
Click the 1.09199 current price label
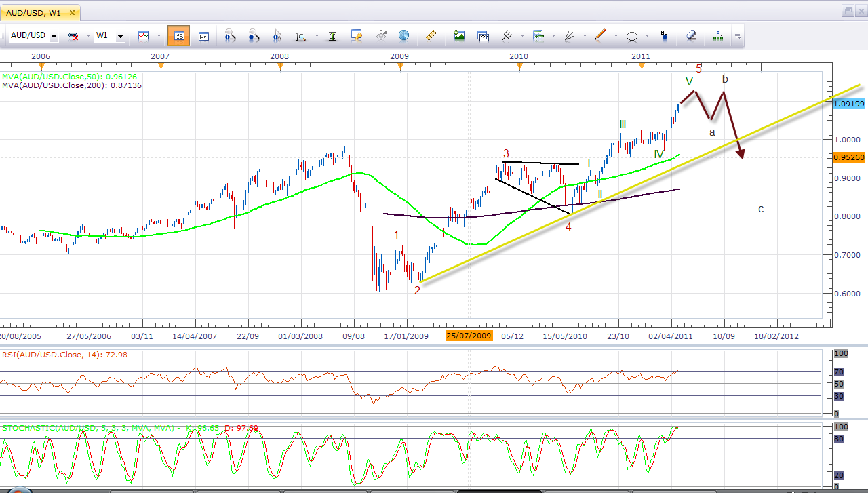click(x=848, y=104)
